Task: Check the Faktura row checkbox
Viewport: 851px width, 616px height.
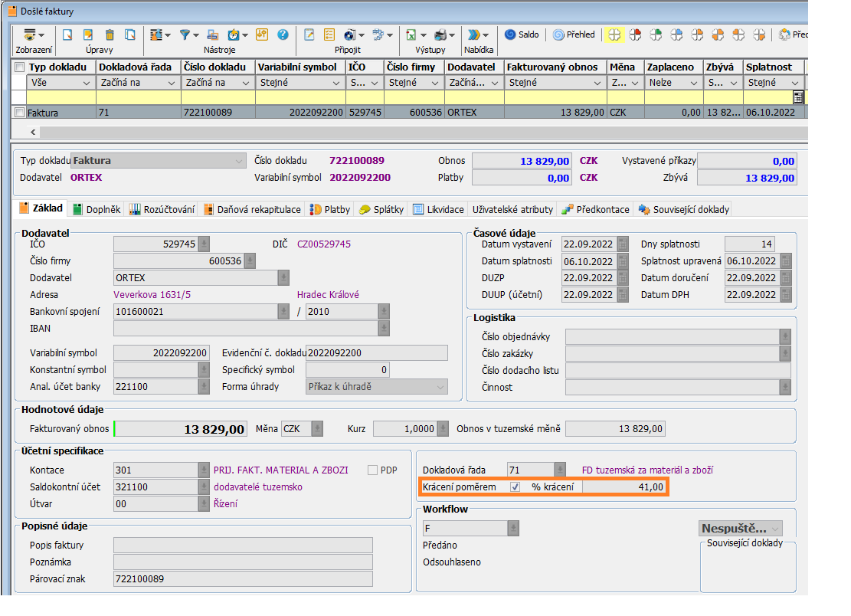Action: pyautogui.click(x=20, y=113)
